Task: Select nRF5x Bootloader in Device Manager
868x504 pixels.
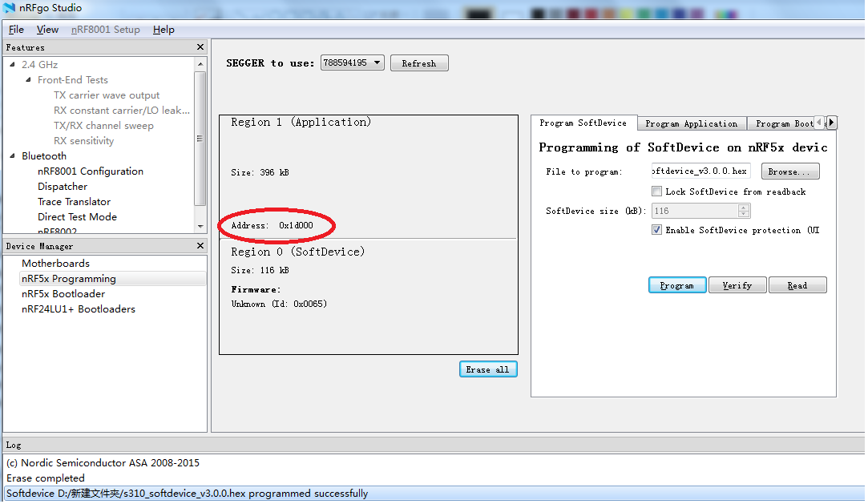Action: tap(63, 294)
